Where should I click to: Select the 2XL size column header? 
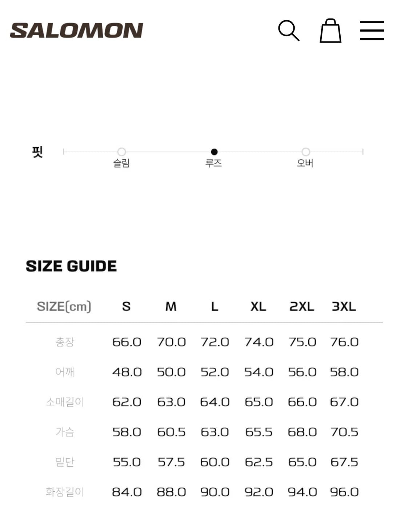(x=302, y=307)
